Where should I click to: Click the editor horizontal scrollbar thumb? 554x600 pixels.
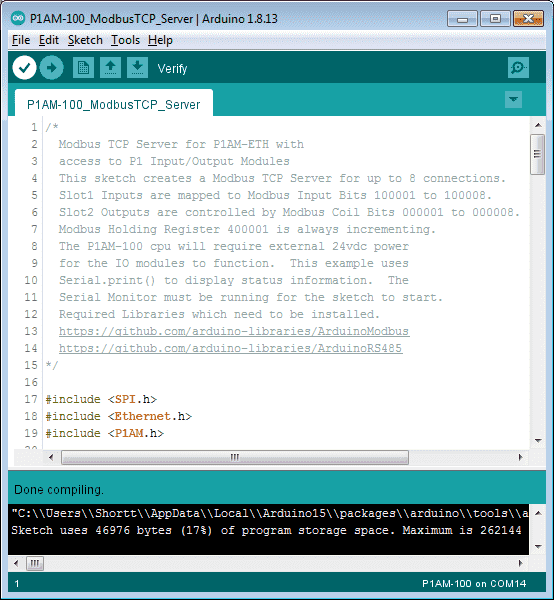pyautogui.click(x=235, y=457)
